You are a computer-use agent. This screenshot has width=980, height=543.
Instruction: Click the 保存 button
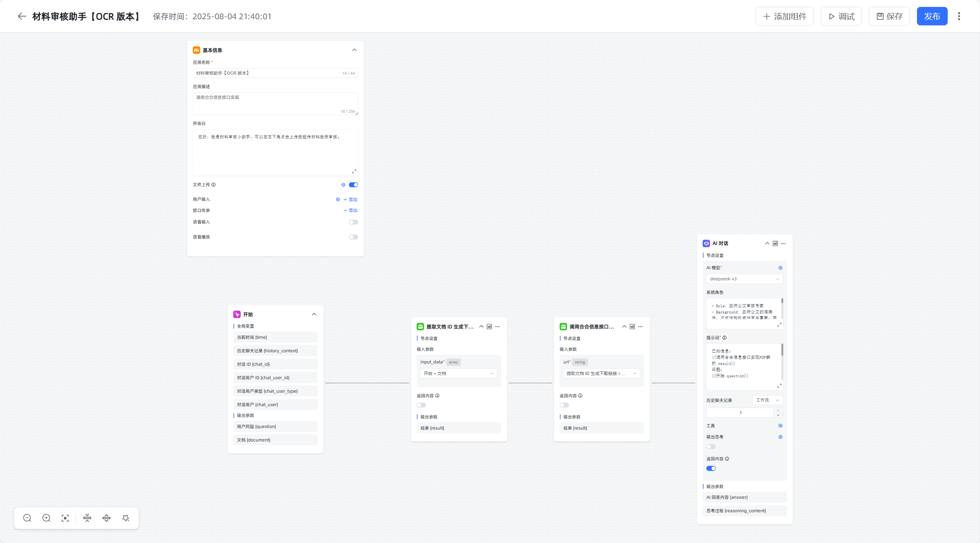pyautogui.click(x=889, y=16)
